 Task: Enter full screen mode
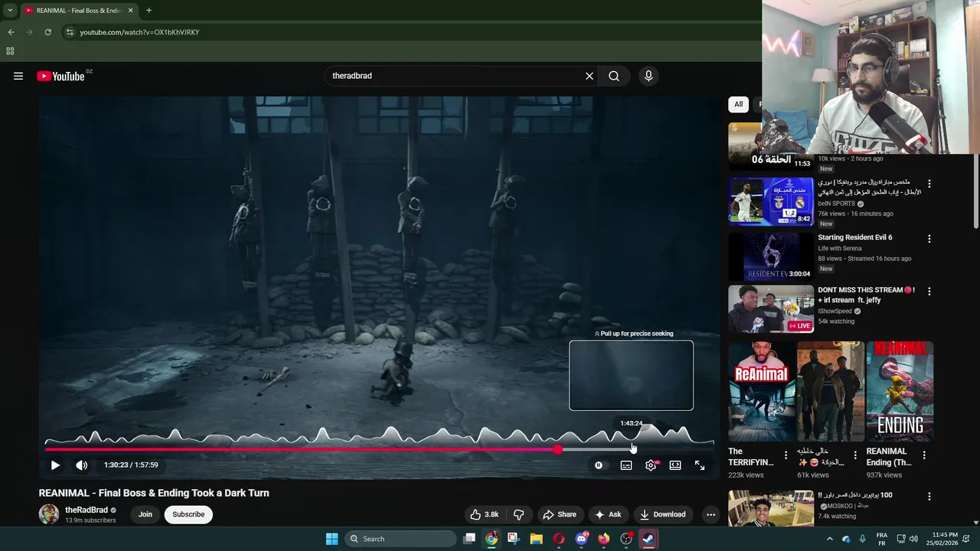click(x=700, y=465)
